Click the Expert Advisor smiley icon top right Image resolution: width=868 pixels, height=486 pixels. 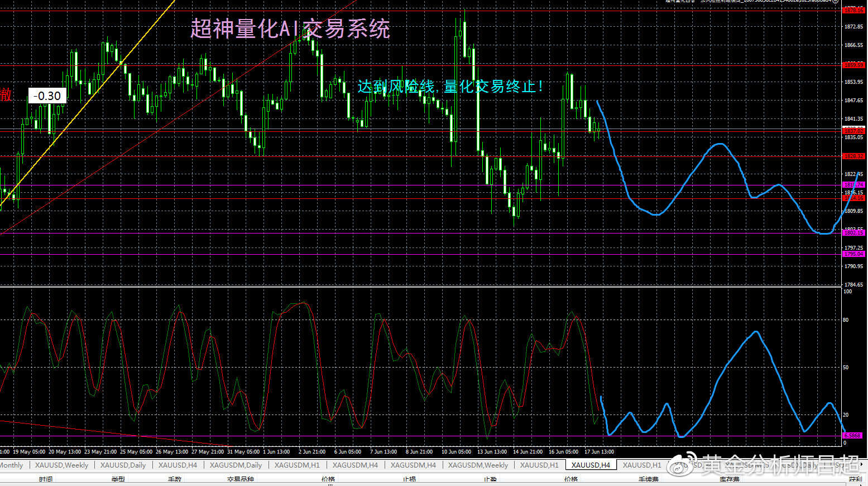[x=835, y=2]
